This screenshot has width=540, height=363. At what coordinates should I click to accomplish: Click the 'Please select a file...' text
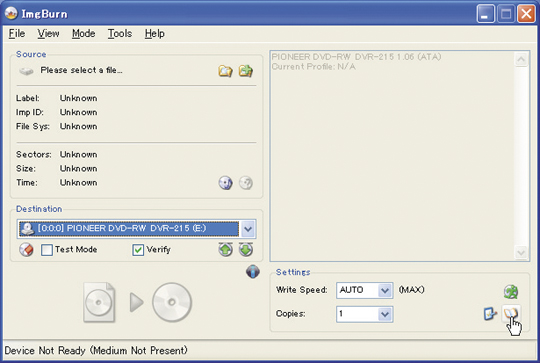pos(81,70)
